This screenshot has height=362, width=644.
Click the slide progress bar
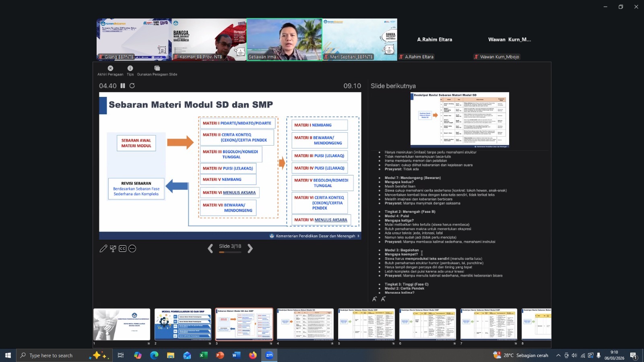[x=230, y=252]
